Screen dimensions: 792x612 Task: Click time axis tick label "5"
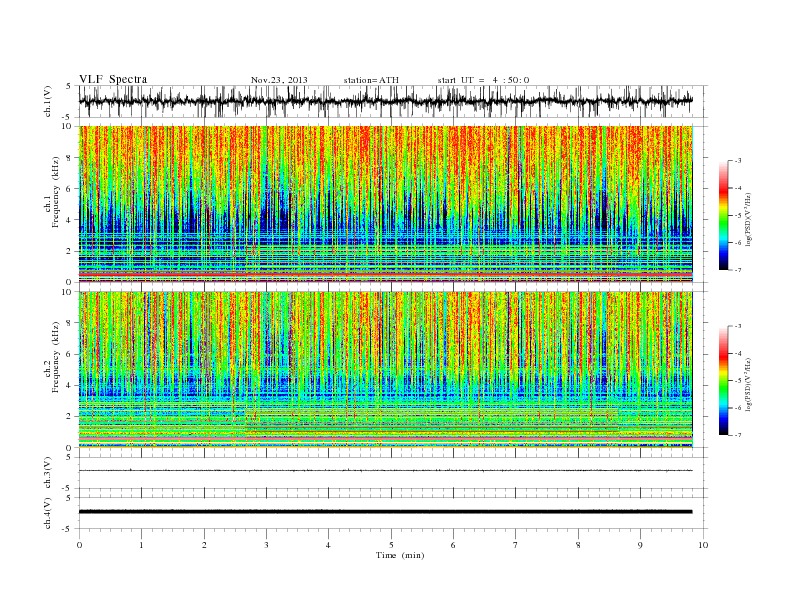point(391,545)
